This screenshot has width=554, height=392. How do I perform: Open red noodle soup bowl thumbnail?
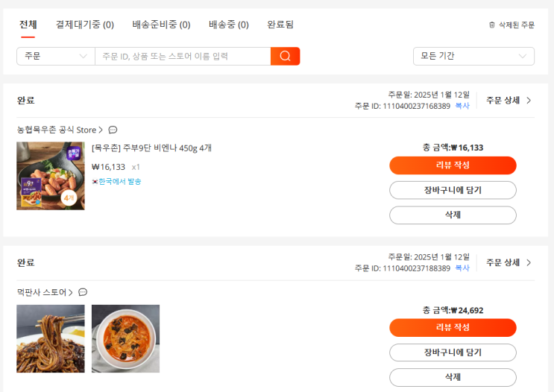[125, 338]
